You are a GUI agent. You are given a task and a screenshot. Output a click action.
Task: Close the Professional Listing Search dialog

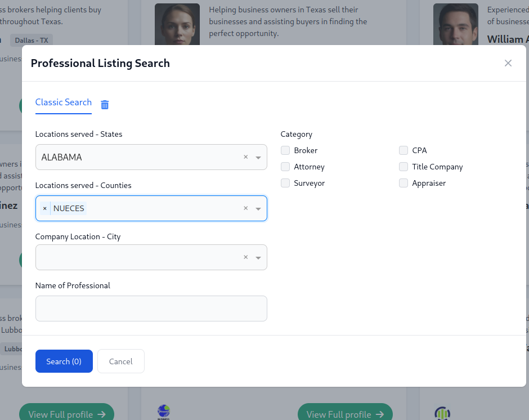pyautogui.click(x=508, y=63)
